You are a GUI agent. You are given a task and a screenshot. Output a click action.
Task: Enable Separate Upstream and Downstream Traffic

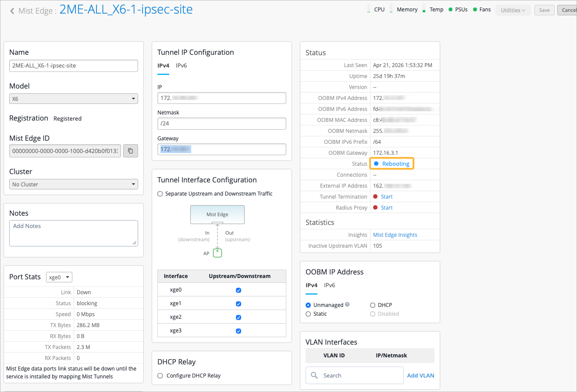tap(160, 194)
